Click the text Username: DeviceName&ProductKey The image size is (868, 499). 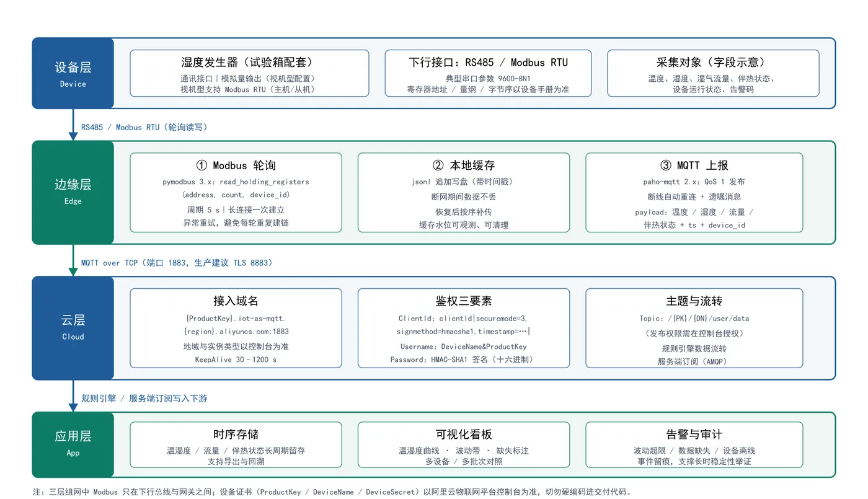coord(464,347)
